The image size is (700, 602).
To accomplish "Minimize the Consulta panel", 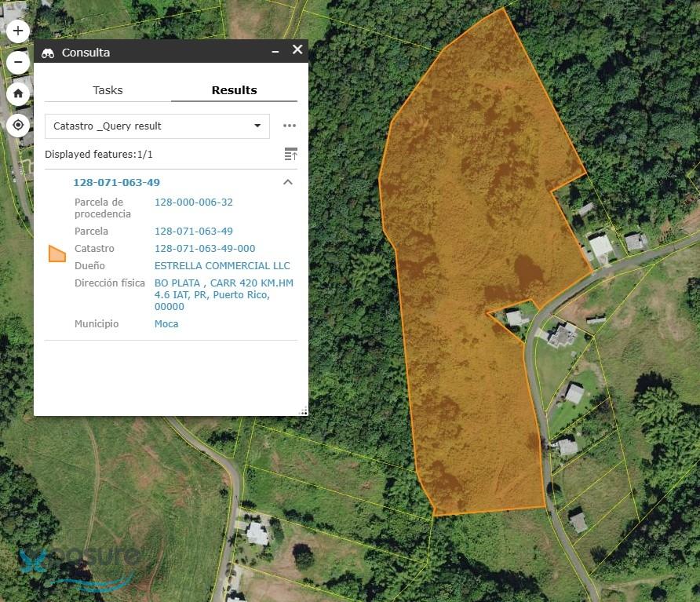I will [x=275, y=51].
